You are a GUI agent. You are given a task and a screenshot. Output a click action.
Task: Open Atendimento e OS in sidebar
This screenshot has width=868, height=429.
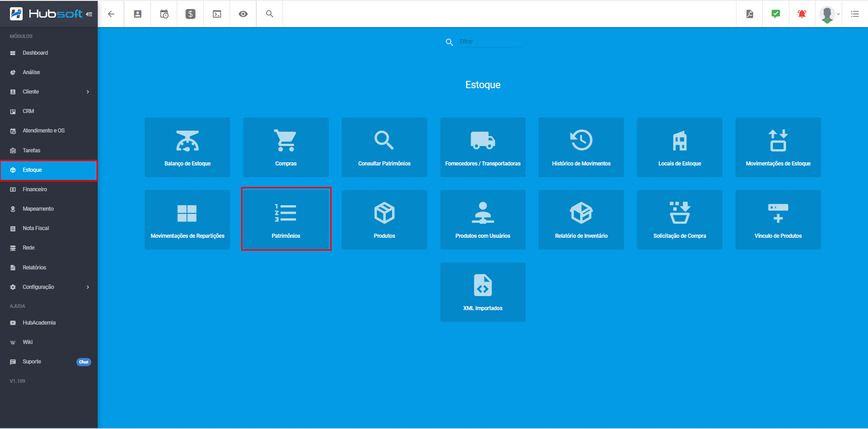pos(49,131)
